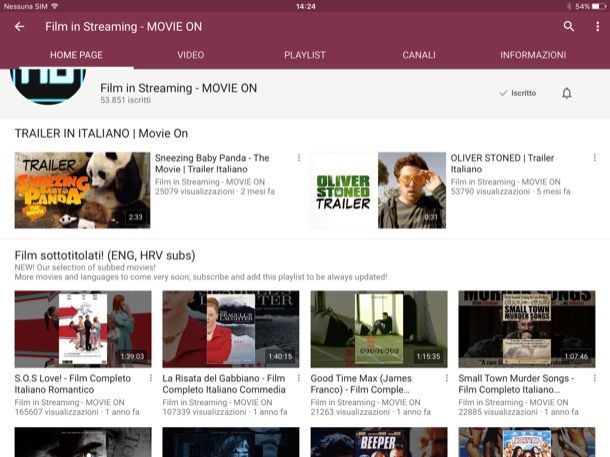Tap the channel name beside the avatar

[x=179, y=88]
